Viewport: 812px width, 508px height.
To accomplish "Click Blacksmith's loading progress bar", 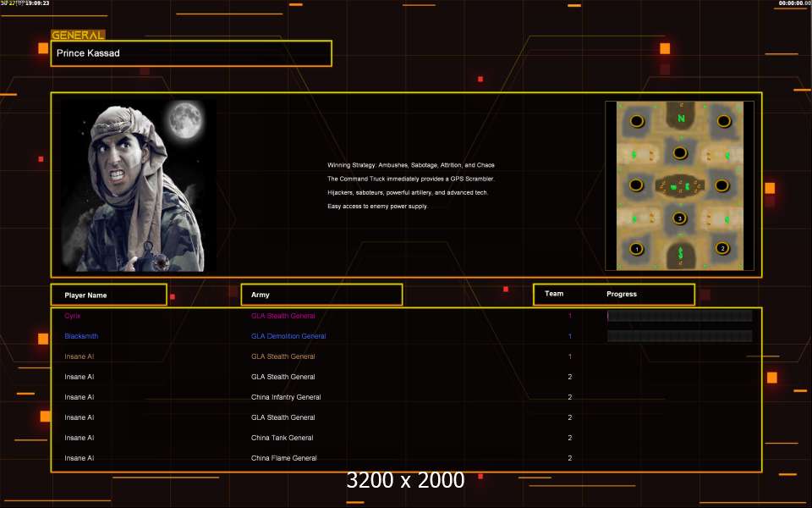I will click(679, 336).
